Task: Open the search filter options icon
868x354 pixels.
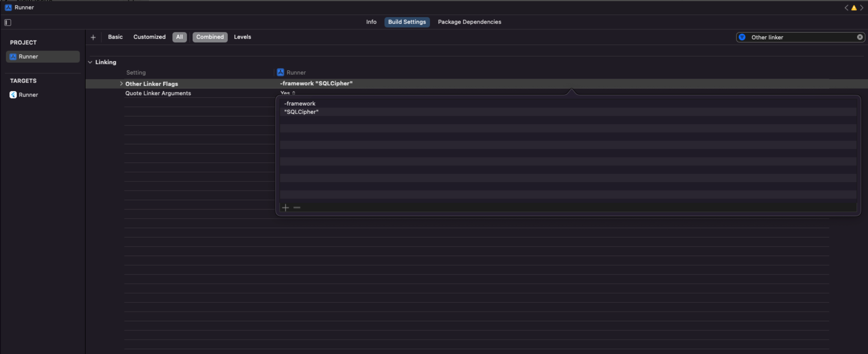Action: click(742, 37)
